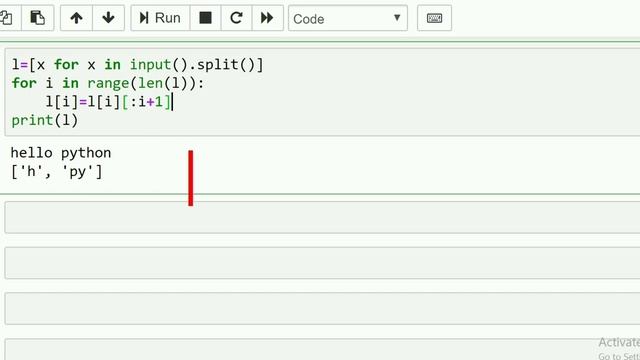Click into the code cell with the list comprehension
The image size is (640, 360).
(x=322, y=92)
